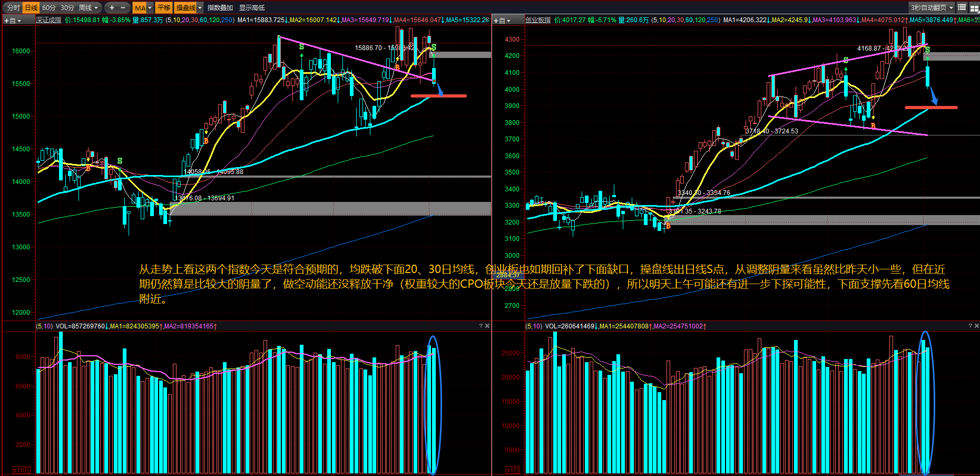Viewport: 980px width, 476px height.
Task: Open the 创业板指 index name link
Action: 538,20
